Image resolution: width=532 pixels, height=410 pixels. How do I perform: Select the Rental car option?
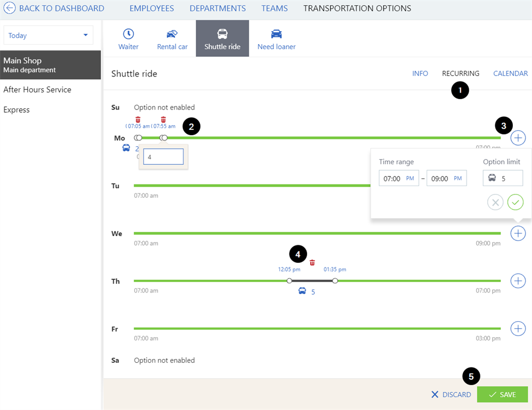pyautogui.click(x=172, y=38)
